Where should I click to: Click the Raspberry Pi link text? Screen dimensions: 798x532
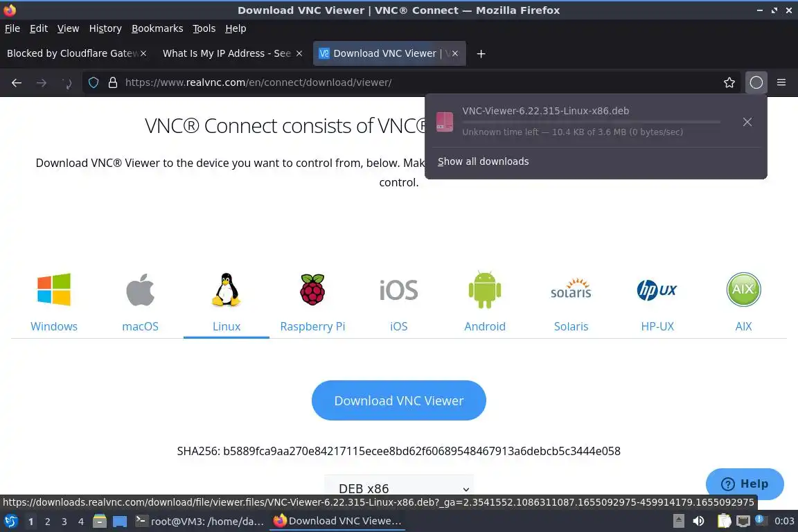pos(312,326)
